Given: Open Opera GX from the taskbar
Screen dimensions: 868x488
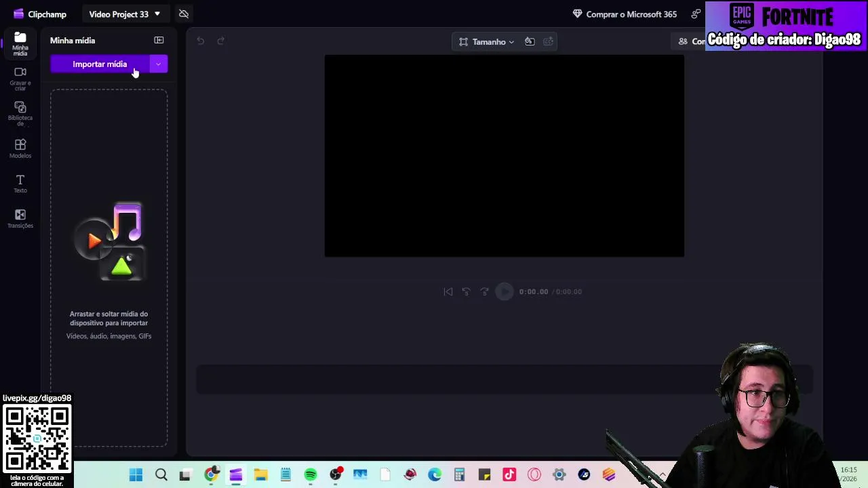Looking at the screenshot, I should [x=534, y=475].
